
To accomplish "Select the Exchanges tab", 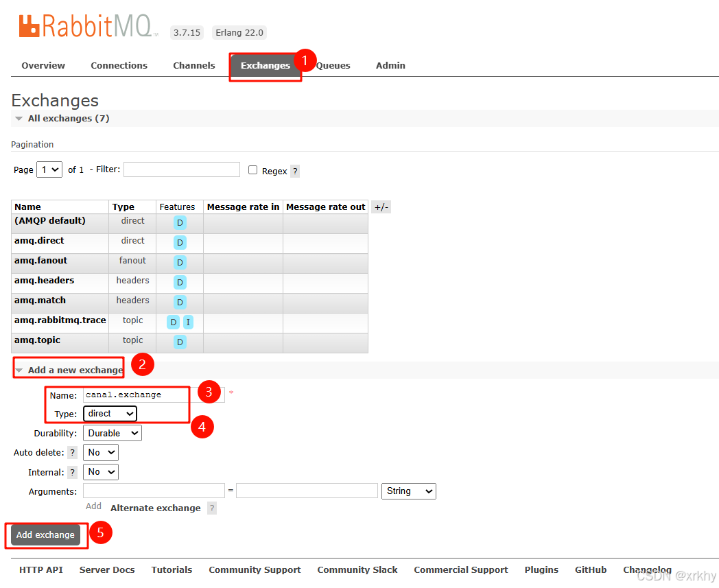I will point(266,66).
